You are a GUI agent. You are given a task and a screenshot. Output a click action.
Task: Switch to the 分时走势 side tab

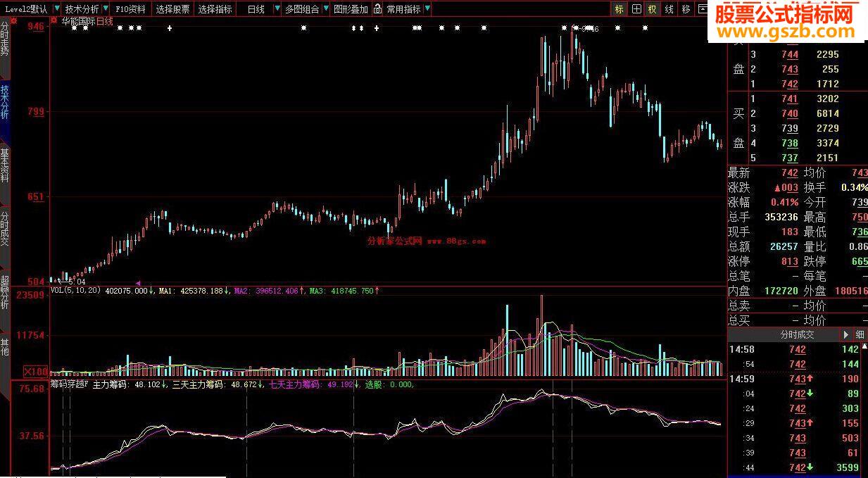click(x=5, y=46)
